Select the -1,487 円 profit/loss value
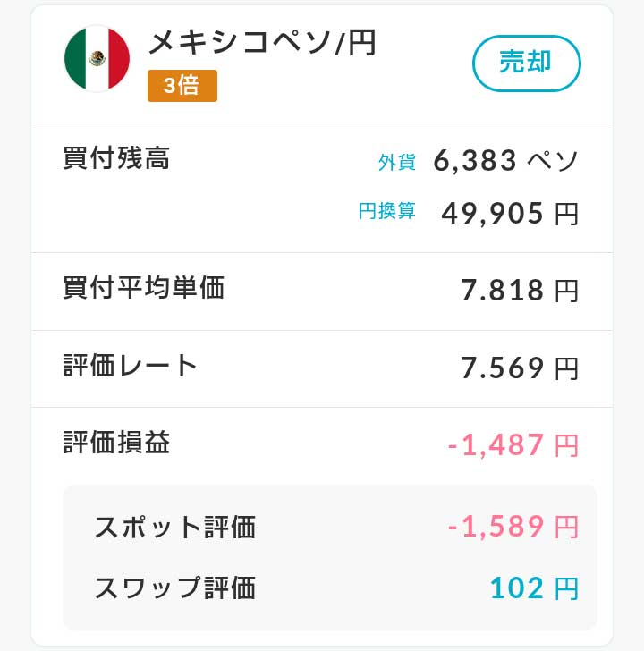 513,445
